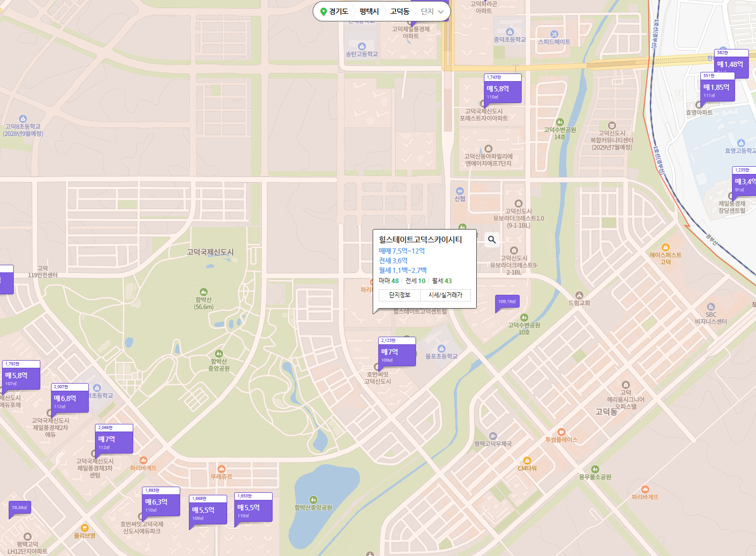Click the 78.49㎡ purple map marker
This screenshot has height=556, width=756.
coord(20,508)
